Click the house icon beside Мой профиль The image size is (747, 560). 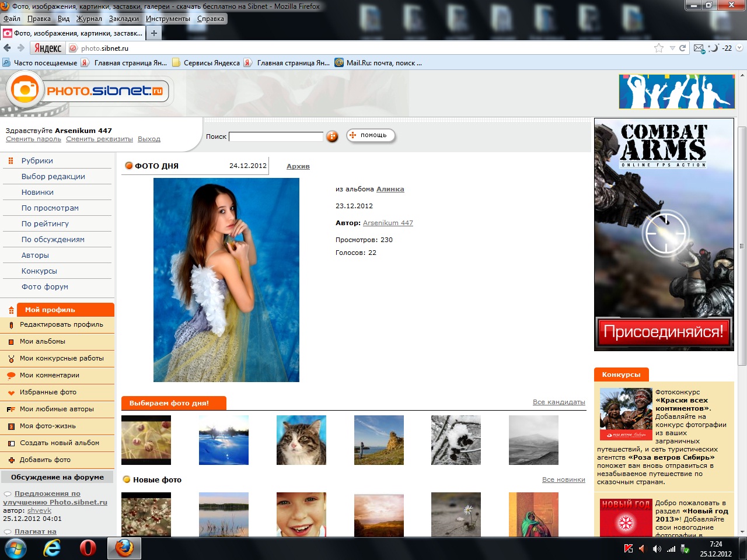[x=11, y=310]
